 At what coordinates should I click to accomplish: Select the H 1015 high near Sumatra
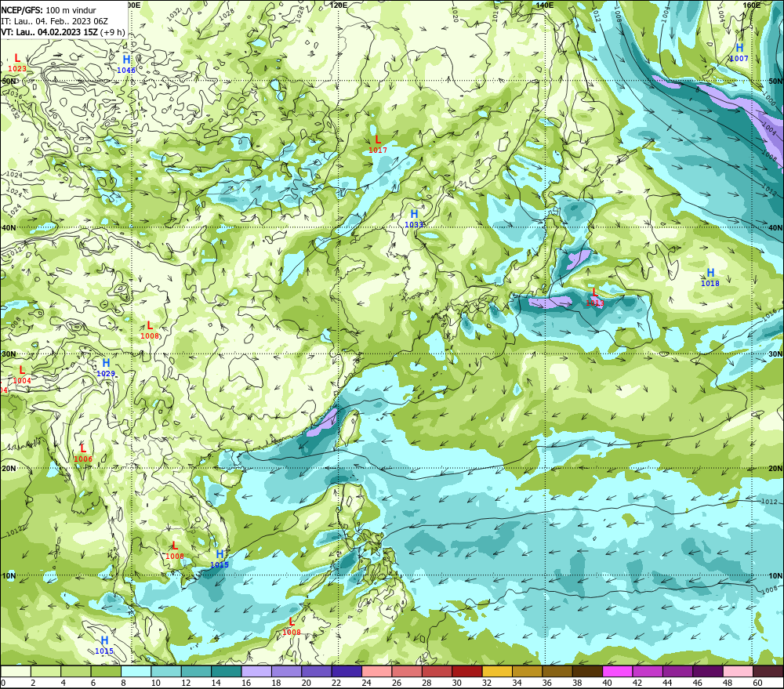tap(104, 646)
